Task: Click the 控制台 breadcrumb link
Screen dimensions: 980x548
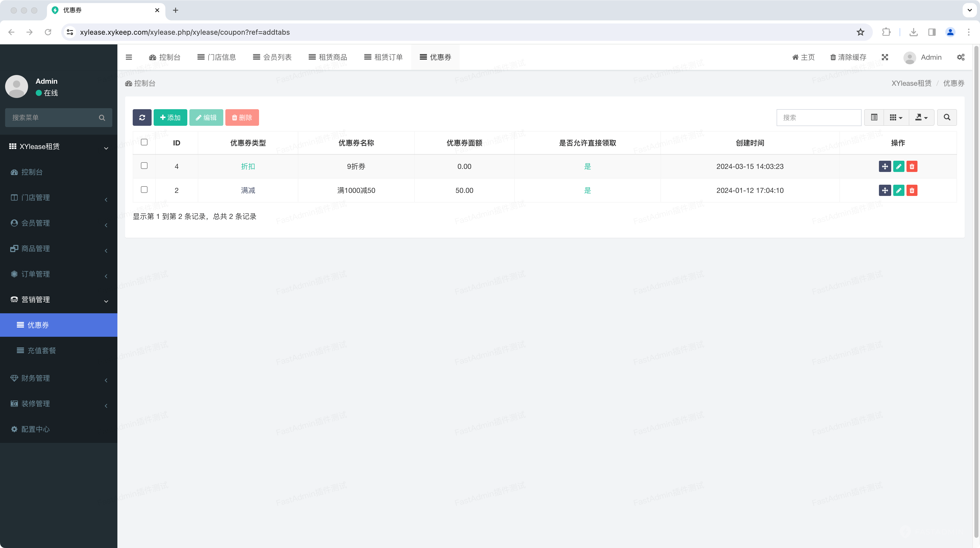Action: pos(140,83)
